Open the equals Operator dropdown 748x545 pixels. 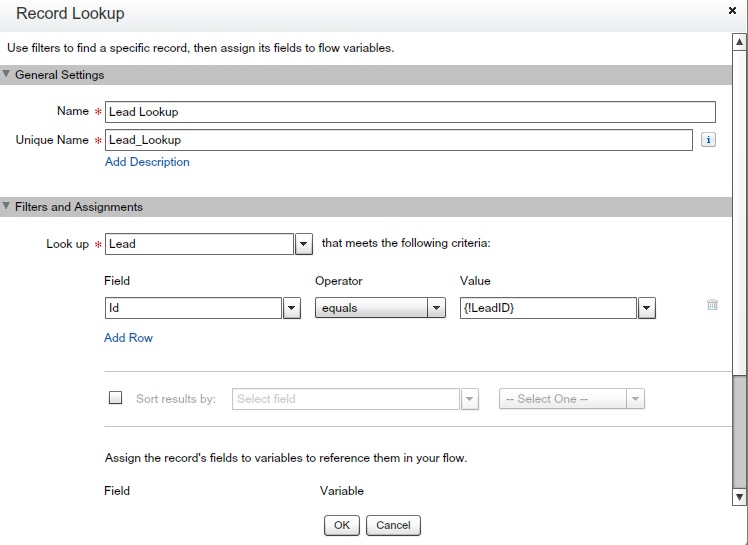point(436,309)
